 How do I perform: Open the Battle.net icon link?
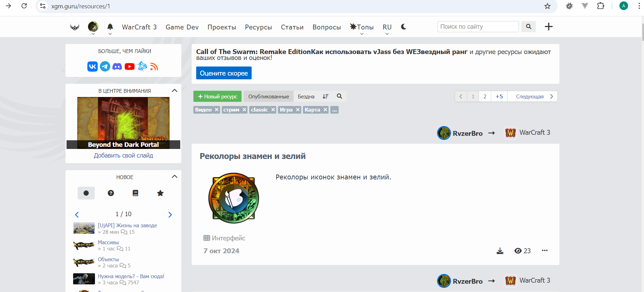pos(142,66)
